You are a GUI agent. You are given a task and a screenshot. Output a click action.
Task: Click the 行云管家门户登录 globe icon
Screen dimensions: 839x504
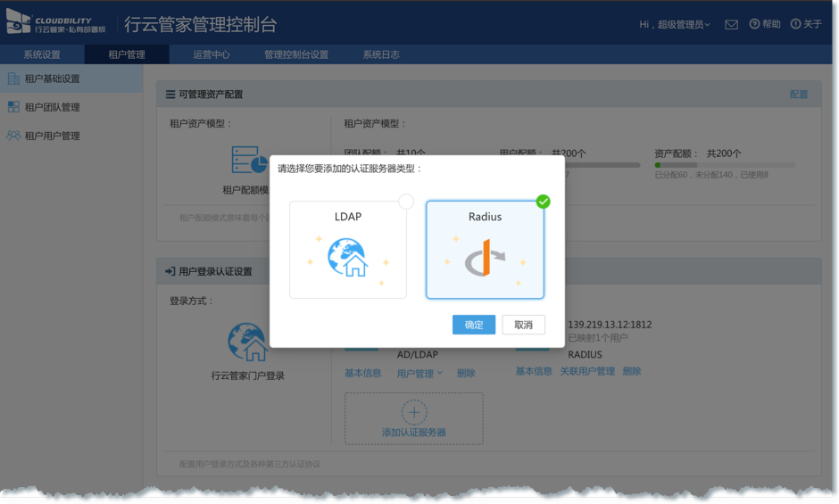pyautogui.click(x=247, y=343)
